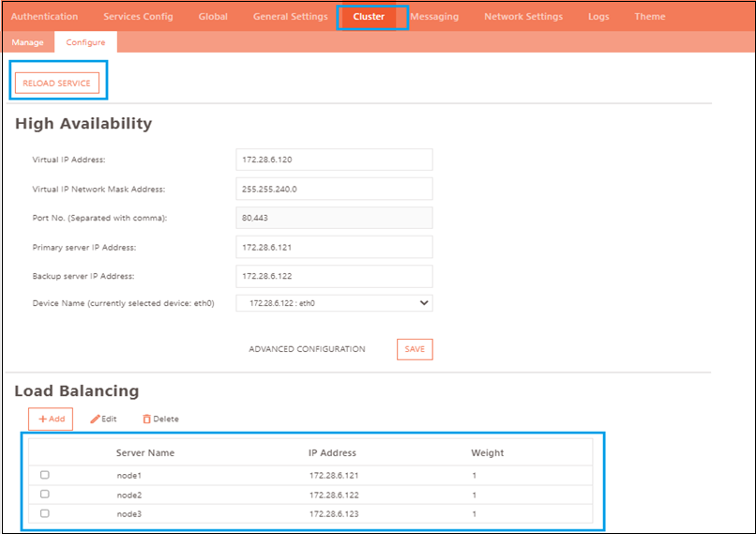Switch to the Manage sub-tab

pyautogui.click(x=27, y=42)
